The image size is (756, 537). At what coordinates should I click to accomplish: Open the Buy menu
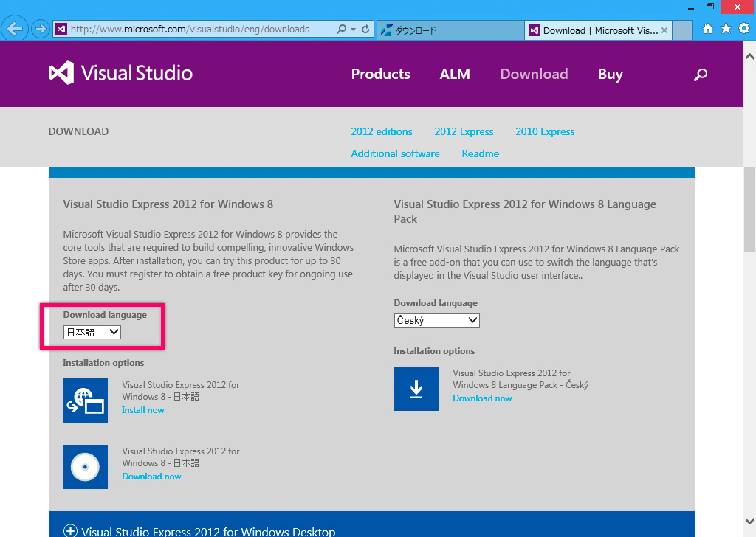(611, 75)
